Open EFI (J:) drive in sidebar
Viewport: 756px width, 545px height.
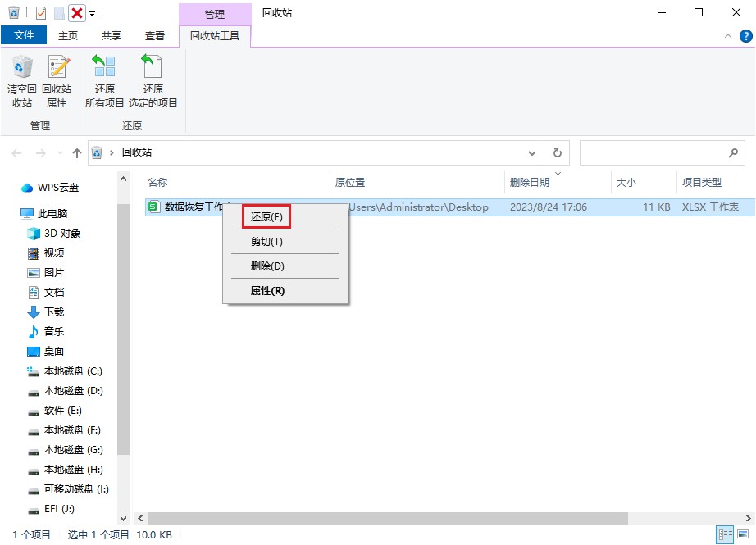tap(51, 509)
